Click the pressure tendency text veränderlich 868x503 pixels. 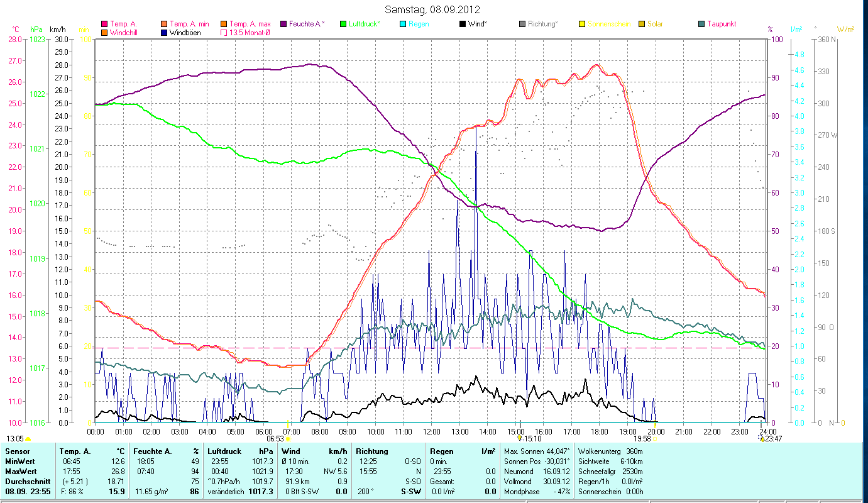tap(226, 491)
